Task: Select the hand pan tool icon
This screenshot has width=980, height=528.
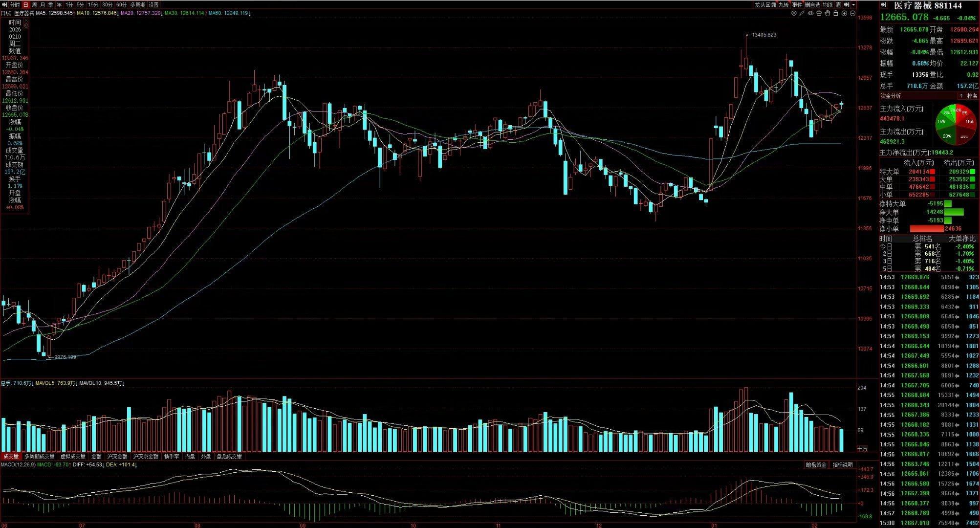Action: (x=828, y=13)
